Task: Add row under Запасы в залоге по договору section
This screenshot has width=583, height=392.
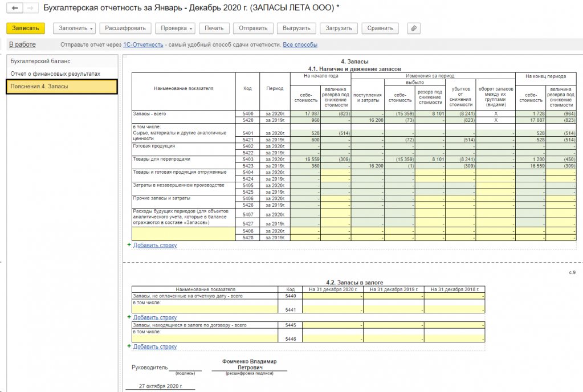Action: (155, 346)
